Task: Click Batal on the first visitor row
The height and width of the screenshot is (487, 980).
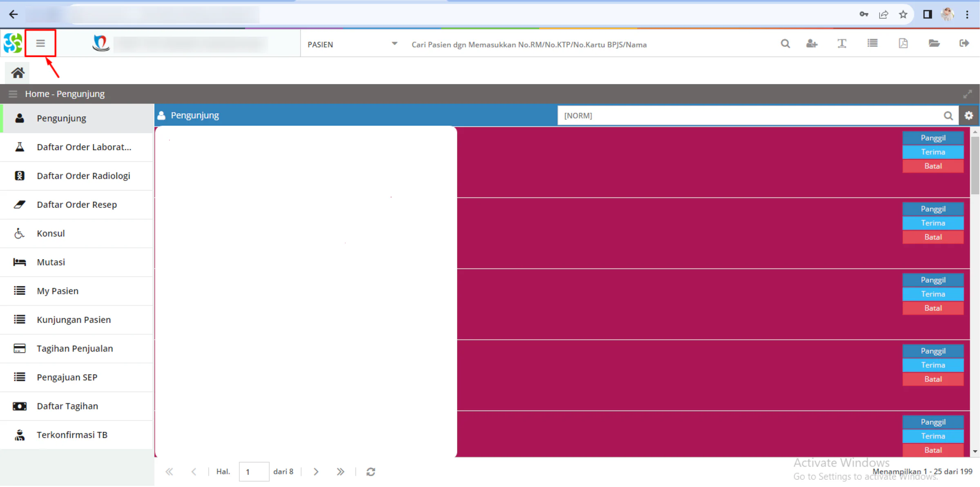Action: tap(933, 166)
